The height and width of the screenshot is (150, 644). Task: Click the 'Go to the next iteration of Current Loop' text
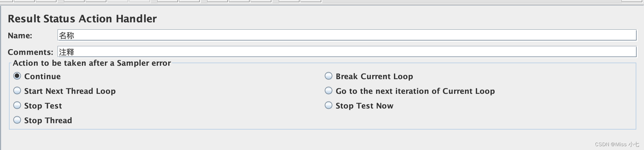pyautogui.click(x=415, y=91)
